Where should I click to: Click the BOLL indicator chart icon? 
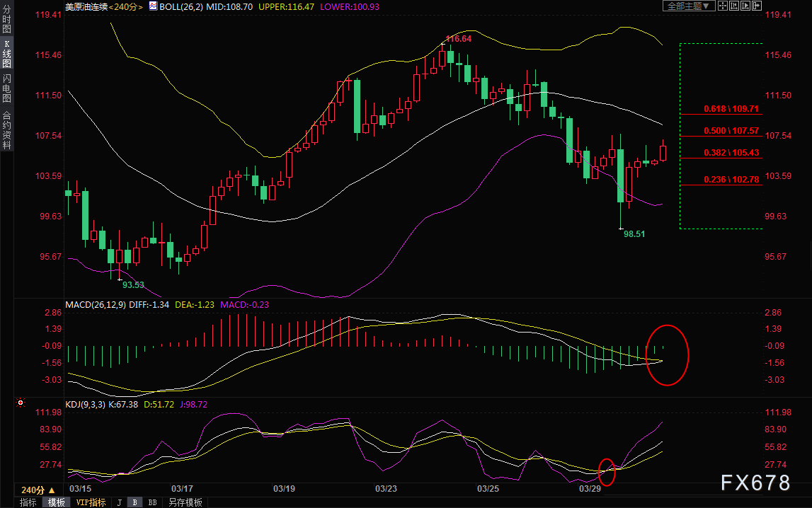pos(154,6)
